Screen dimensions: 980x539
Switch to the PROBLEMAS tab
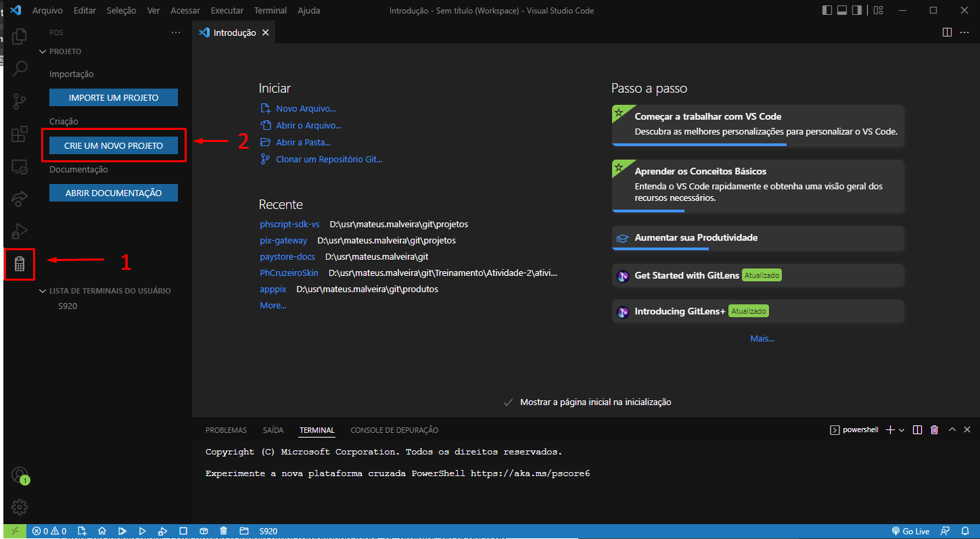click(226, 429)
